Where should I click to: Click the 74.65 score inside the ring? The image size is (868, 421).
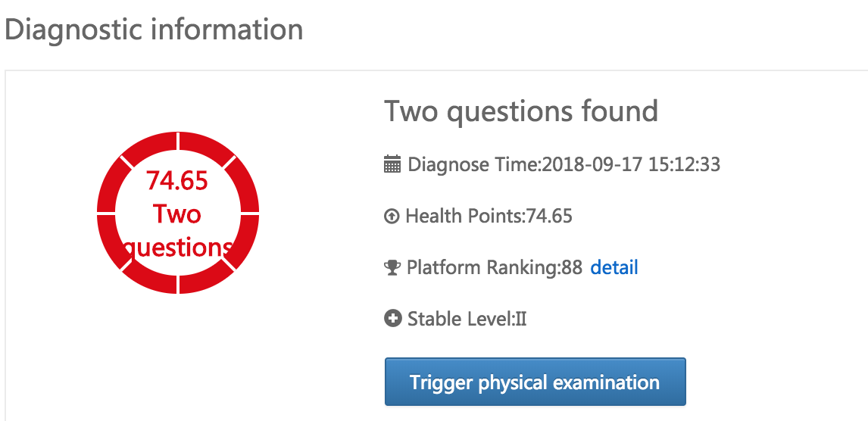pyautogui.click(x=177, y=181)
